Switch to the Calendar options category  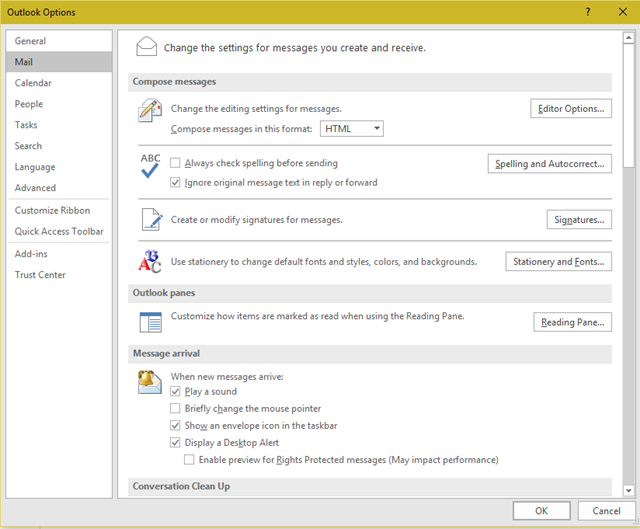59,83
